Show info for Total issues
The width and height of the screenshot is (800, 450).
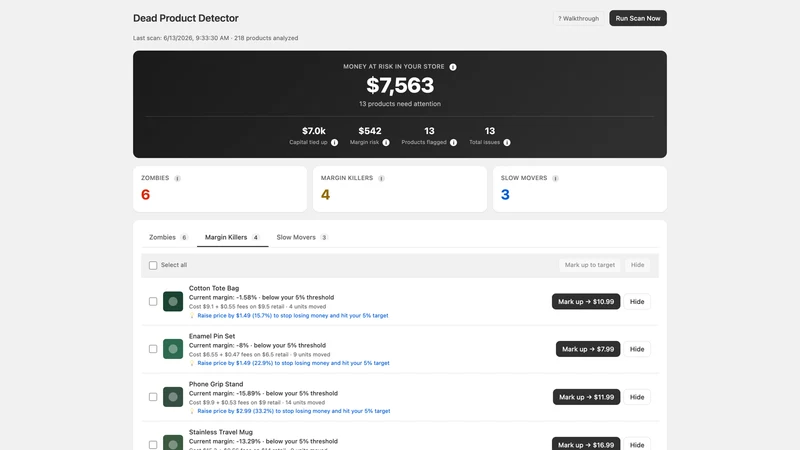[507, 142]
